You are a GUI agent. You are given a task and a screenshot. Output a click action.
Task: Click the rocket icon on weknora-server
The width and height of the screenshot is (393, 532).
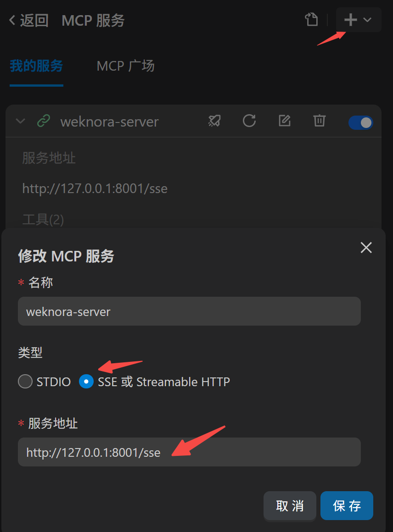(x=214, y=121)
